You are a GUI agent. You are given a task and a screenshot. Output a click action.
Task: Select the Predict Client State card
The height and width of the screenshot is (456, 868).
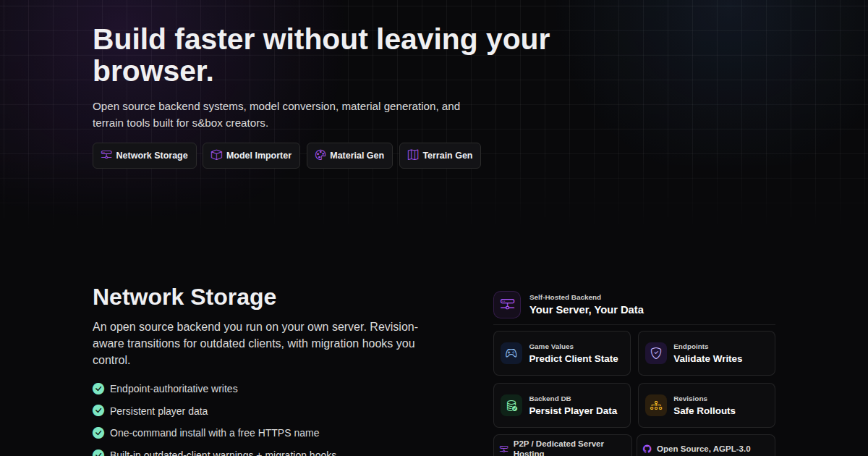pos(562,353)
